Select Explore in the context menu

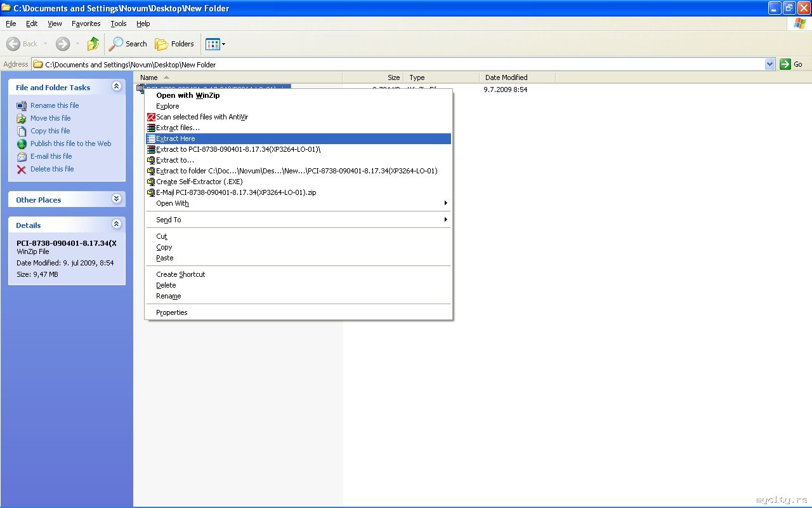(x=298, y=106)
